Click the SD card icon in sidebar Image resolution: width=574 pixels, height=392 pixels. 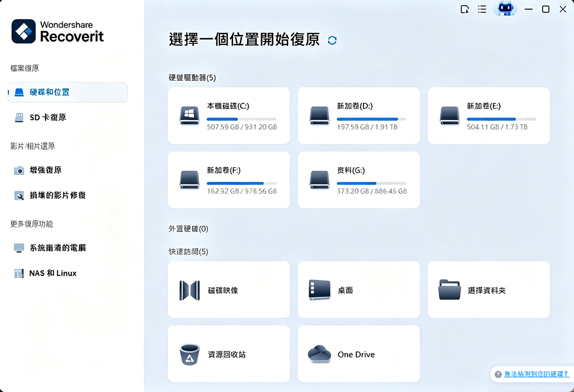19,118
